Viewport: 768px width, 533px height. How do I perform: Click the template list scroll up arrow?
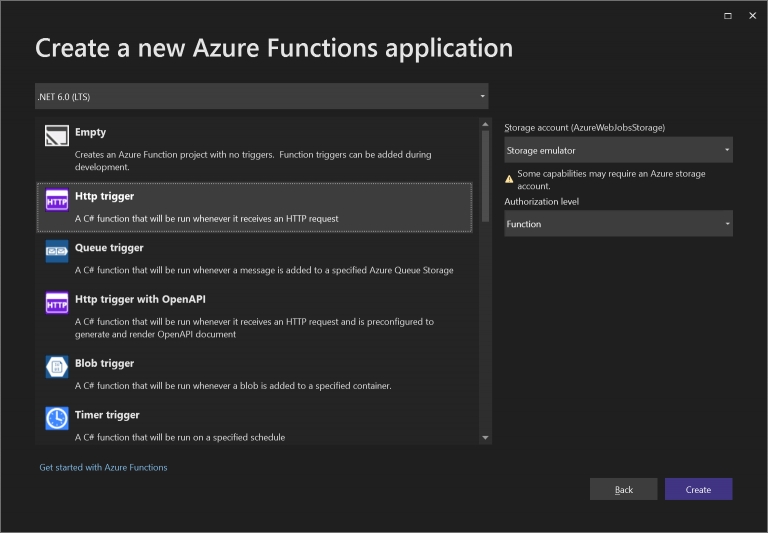click(x=485, y=124)
